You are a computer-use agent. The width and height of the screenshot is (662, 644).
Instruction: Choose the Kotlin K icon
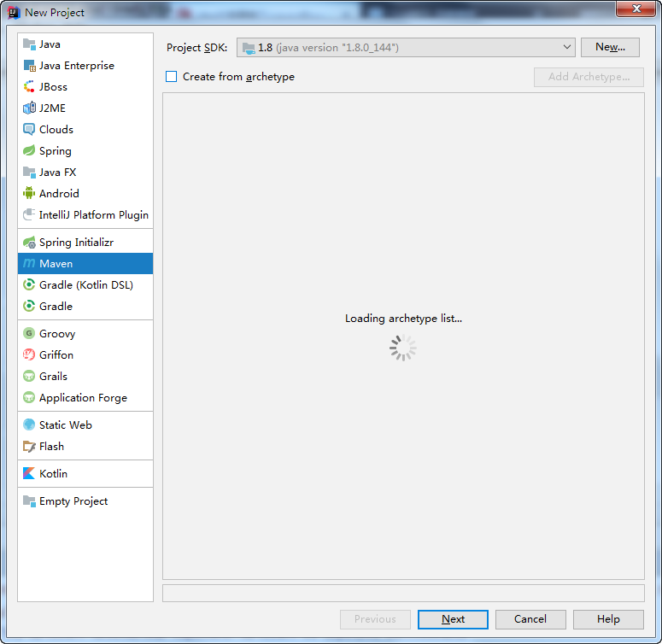[29, 473]
